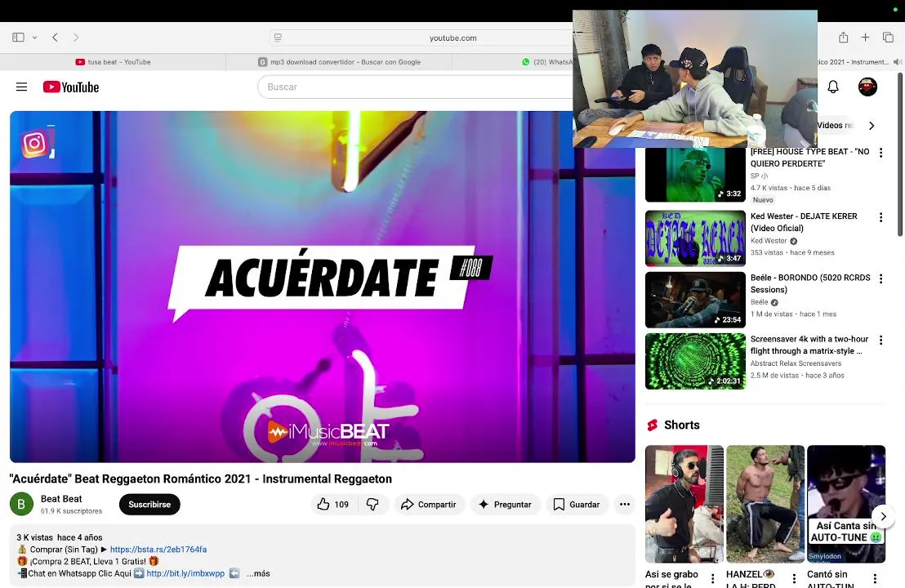The height and width of the screenshot is (588, 905).
Task: Click the Compartir button
Action: 429,505
